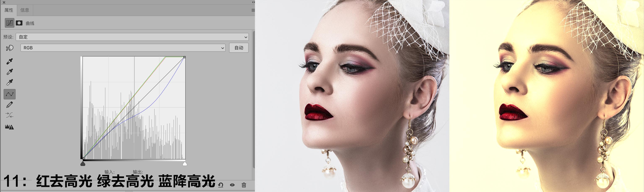Screen dimensions: 644x192
Task: Click the curves adjustment icon
Action: (x=9, y=23)
